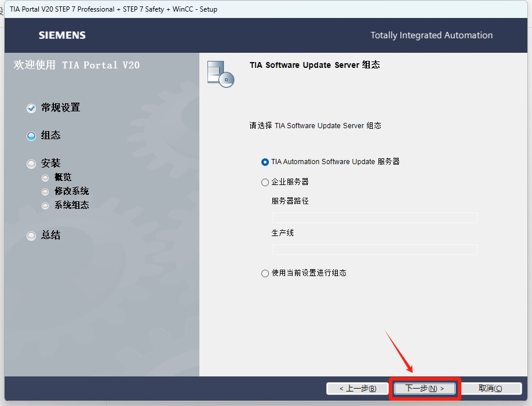Click inside the 服务器路径 input field
Viewport: 532px width, 406px height.
tap(375, 217)
